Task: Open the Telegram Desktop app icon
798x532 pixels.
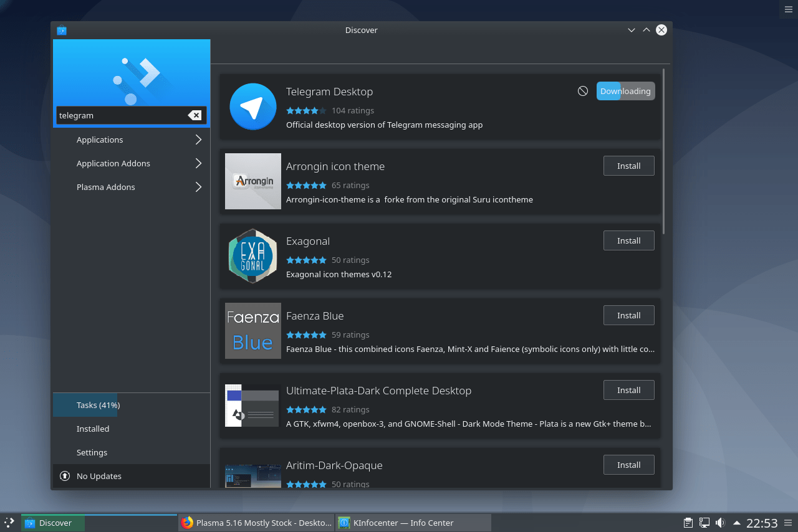Action: click(x=252, y=106)
